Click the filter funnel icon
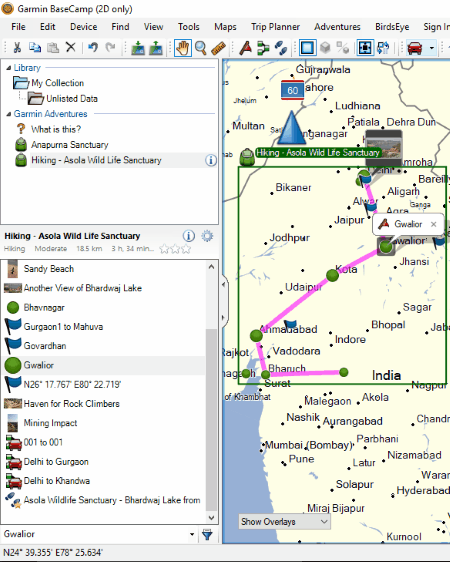The width and height of the screenshot is (450, 562). (207, 534)
